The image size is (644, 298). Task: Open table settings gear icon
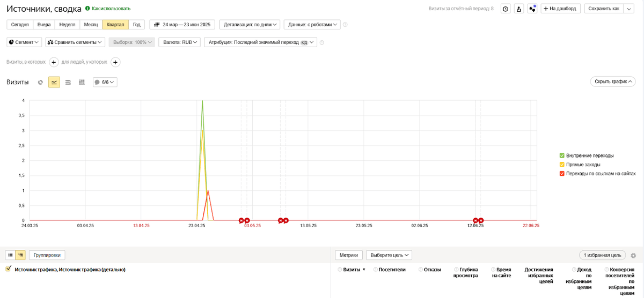point(633,255)
